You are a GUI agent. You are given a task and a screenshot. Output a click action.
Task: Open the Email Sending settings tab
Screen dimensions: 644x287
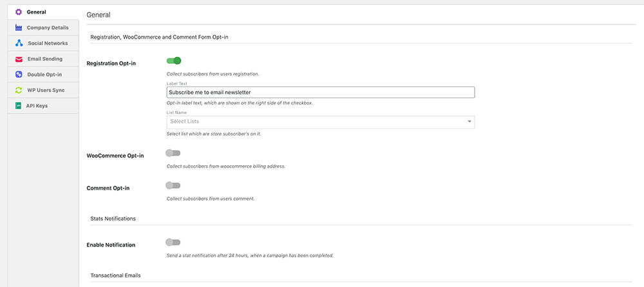coord(44,59)
